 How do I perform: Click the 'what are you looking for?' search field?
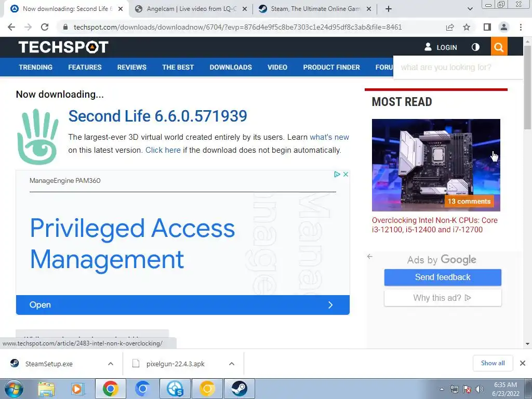click(458, 67)
